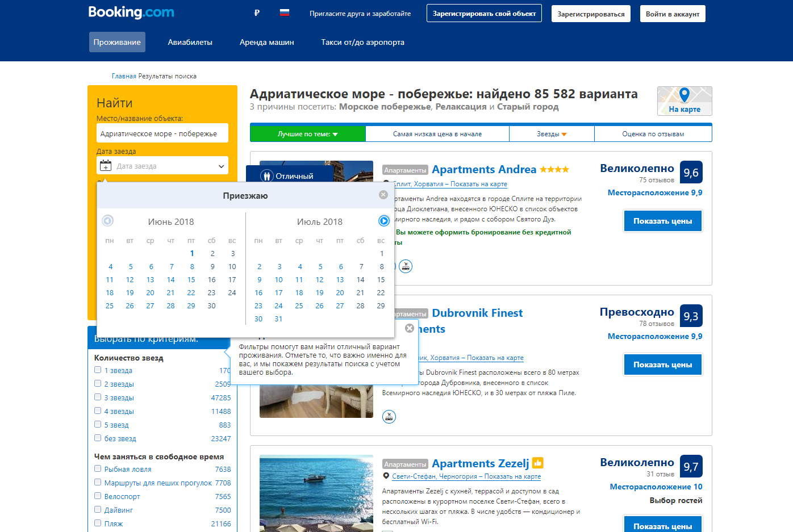Open the 'Аренда машин' tab

click(x=267, y=42)
